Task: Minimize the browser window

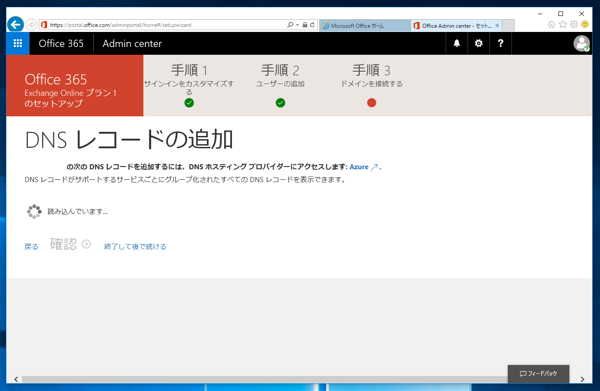Action: 540,14
